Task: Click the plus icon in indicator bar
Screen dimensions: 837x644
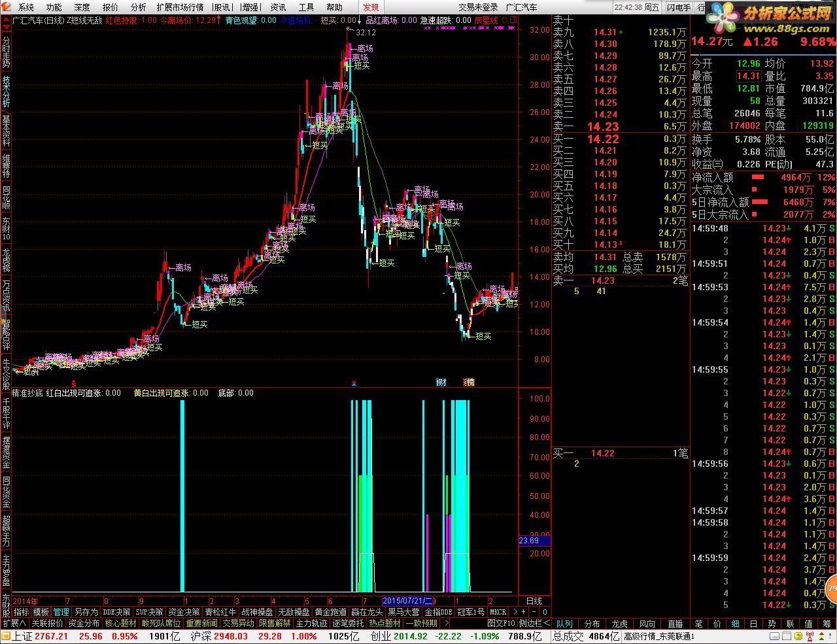Action: [x=523, y=613]
